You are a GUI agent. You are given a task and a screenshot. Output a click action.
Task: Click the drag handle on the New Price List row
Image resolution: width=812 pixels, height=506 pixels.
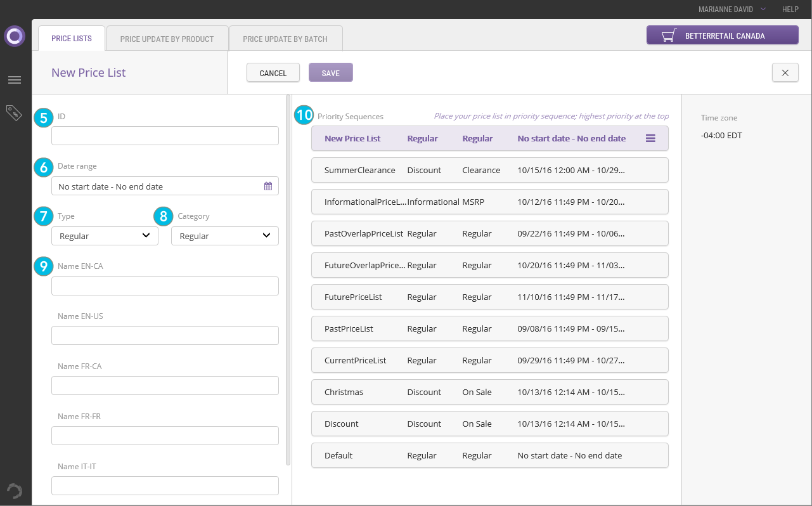650,138
